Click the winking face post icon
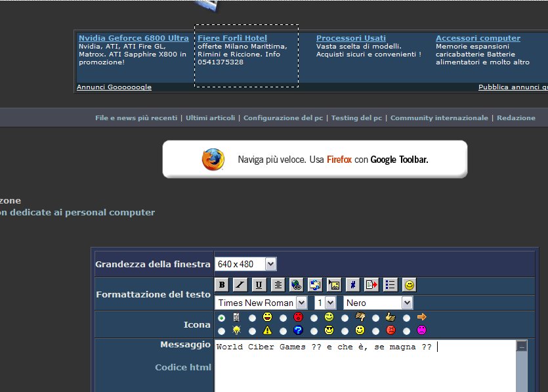The width and height of the screenshot is (548, 392). coord(329,317)
